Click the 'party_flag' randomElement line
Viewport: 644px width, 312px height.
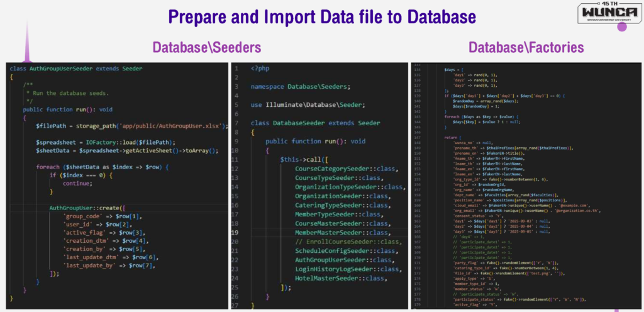click(x=506, y=263)
